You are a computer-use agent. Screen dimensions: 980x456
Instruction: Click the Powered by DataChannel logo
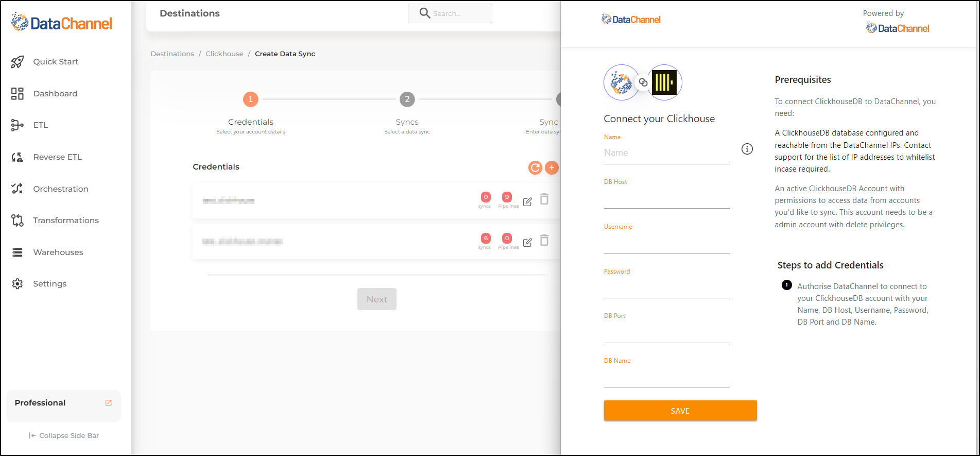[x=898, y=28]
